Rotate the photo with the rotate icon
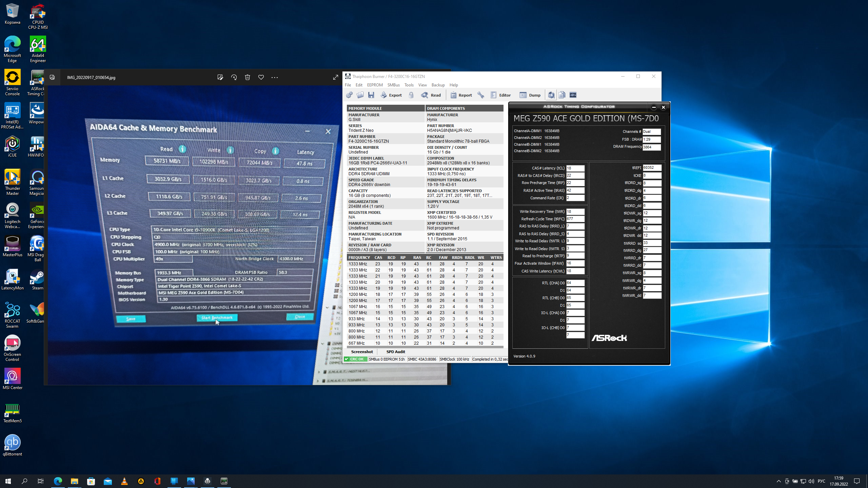The image size is (868, 488). pyautogui.click(x=234, y=78)
